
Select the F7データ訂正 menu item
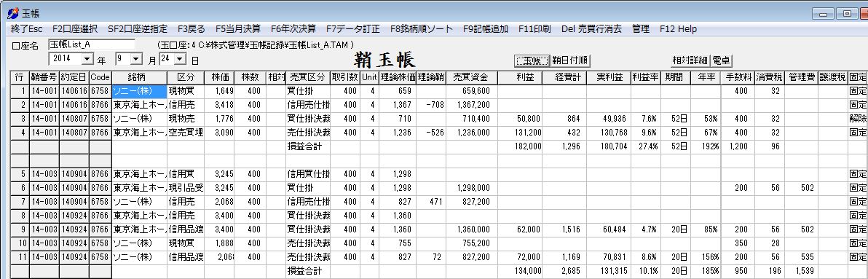click(353, 29)
